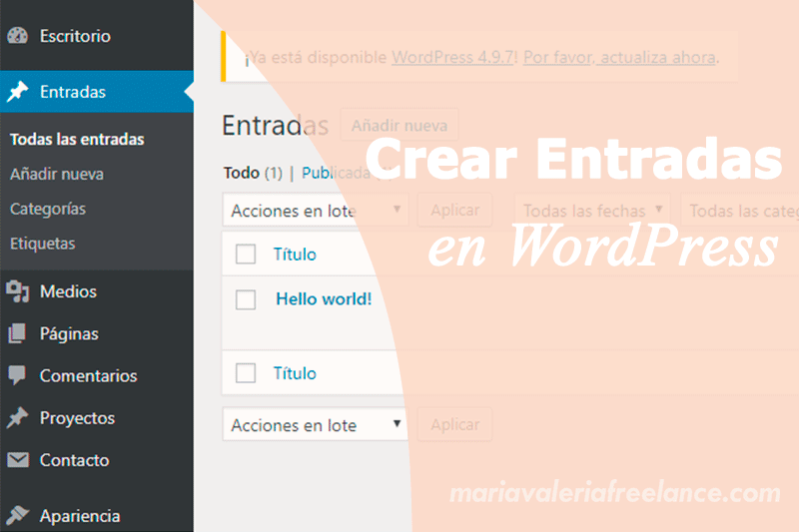Open the Entradas menu item
Viewport: 799px width, 532px height.
pos(97,92)
